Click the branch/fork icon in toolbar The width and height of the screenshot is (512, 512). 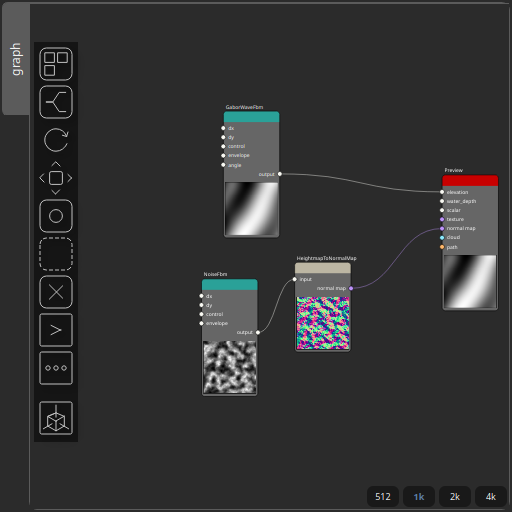(x=56, y=102)
